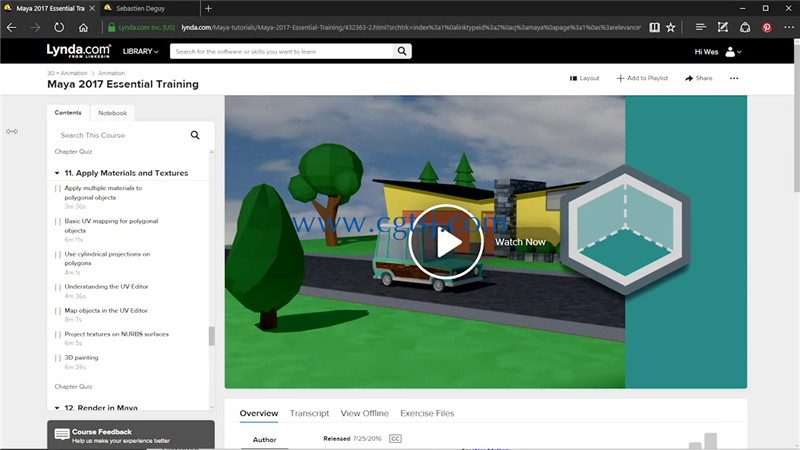Open the View Offline tab
The image size is (800, 450).
click(x=364, y=413)
